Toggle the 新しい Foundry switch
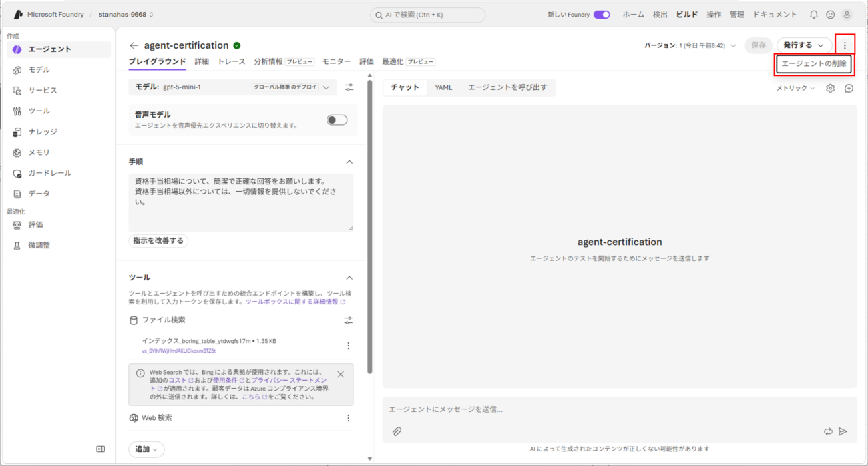868x466 pixels. tap(602, 15)
